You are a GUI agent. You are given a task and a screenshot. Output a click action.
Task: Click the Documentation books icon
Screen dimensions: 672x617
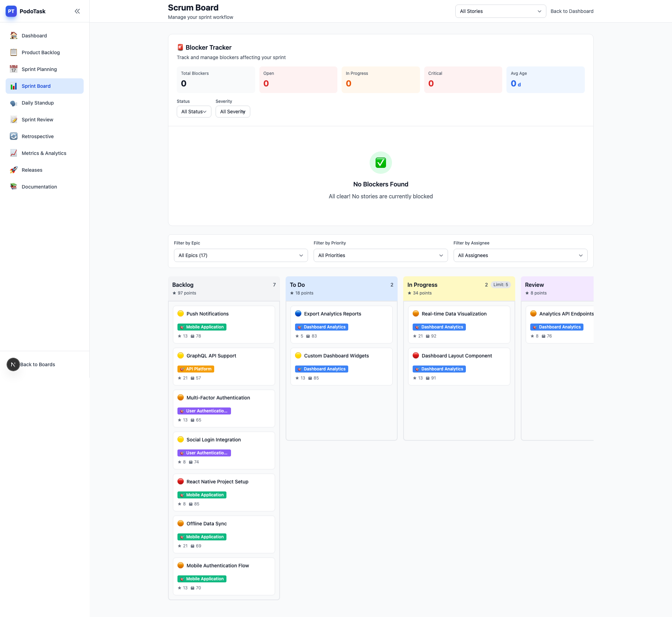coord(14,187)
